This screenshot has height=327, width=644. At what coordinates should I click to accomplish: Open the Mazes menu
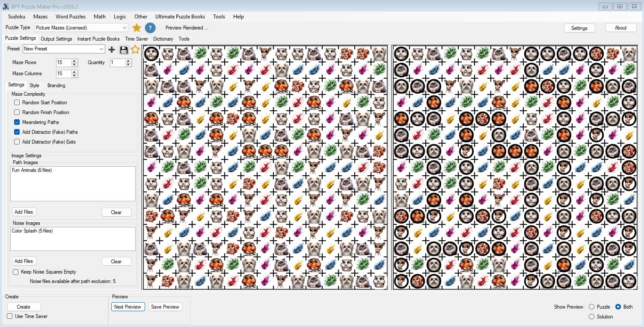[x=40, y=17]
